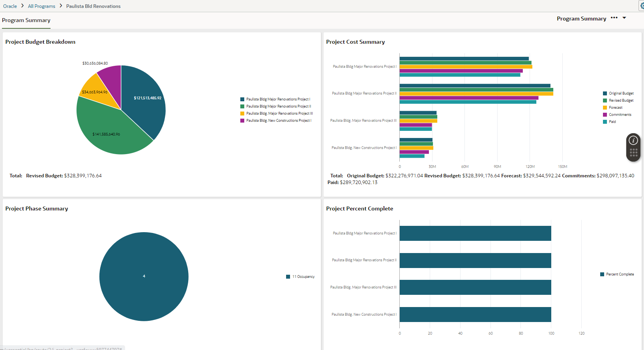The width and height of the screenshot is (644, 350).
Task: Toggle Paid legend swatch
Action: point(605,122)
